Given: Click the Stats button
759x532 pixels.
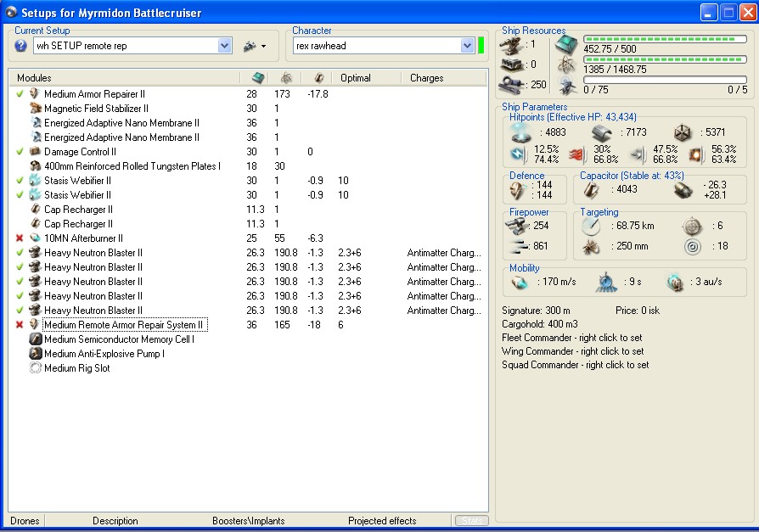Looking at the screenshot, I should point(471,521).
